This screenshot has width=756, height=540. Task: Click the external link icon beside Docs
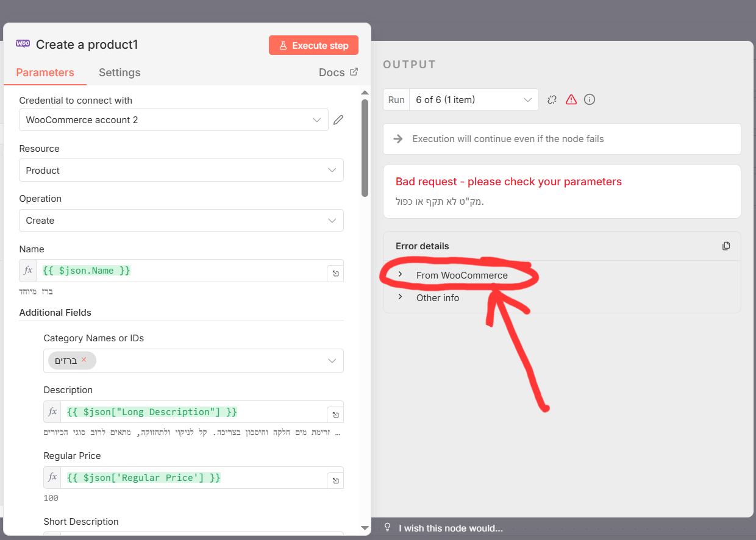click(354, 72)
